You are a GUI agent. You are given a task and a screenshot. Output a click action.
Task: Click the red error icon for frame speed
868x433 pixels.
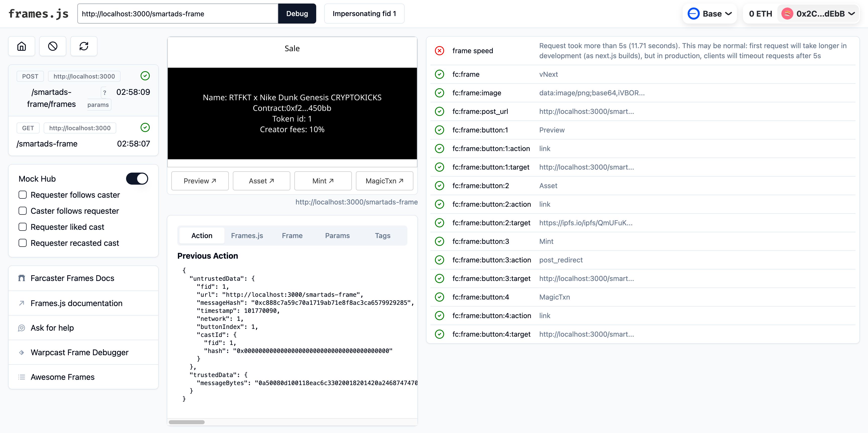[439, 51]
